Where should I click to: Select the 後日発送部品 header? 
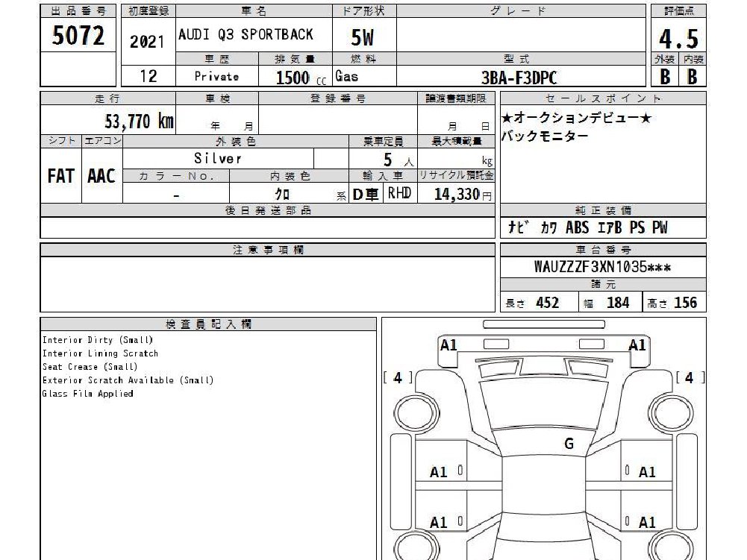pos(268,210)
